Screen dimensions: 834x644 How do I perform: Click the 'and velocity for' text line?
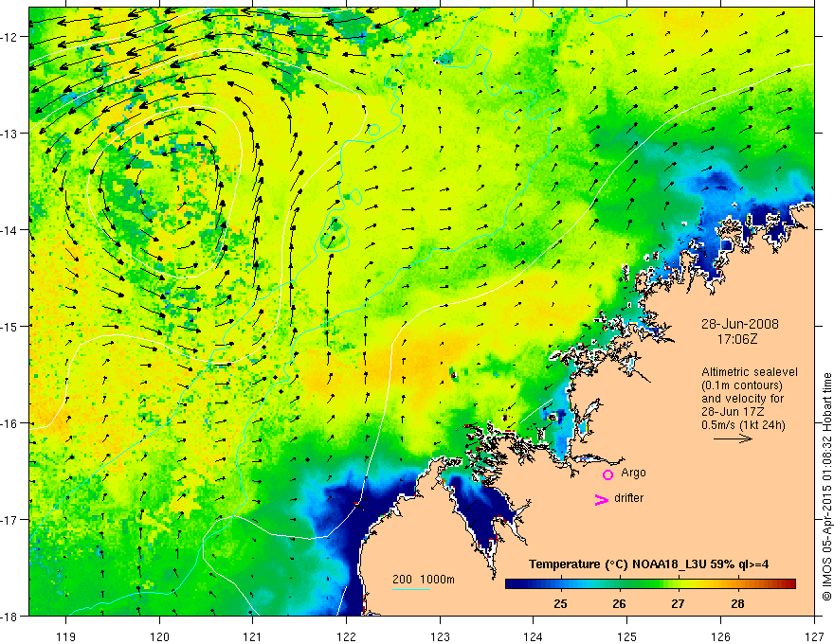click(742, 399)
